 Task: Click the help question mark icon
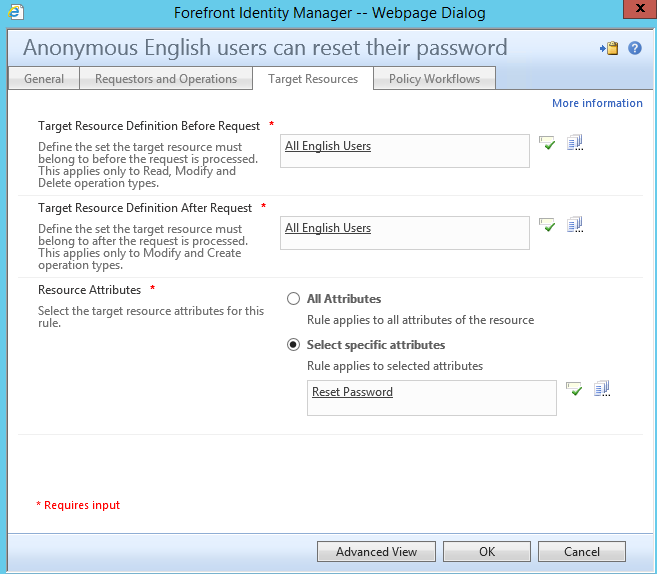coord(635,48)
